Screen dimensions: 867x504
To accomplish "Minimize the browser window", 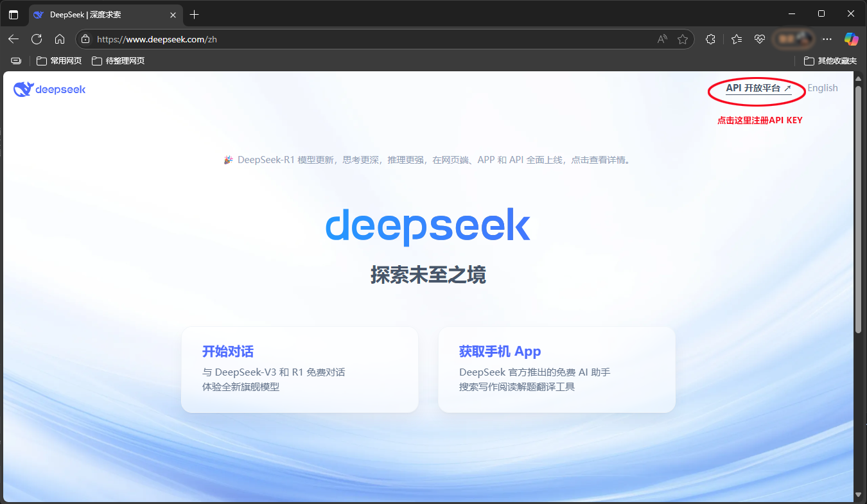I will 791,13.
